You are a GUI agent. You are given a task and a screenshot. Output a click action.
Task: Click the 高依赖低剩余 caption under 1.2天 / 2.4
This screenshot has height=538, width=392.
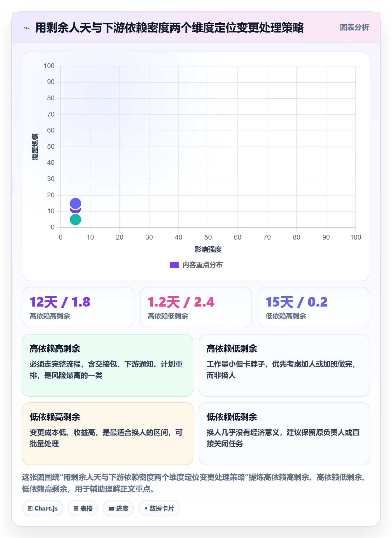(168, 316)
